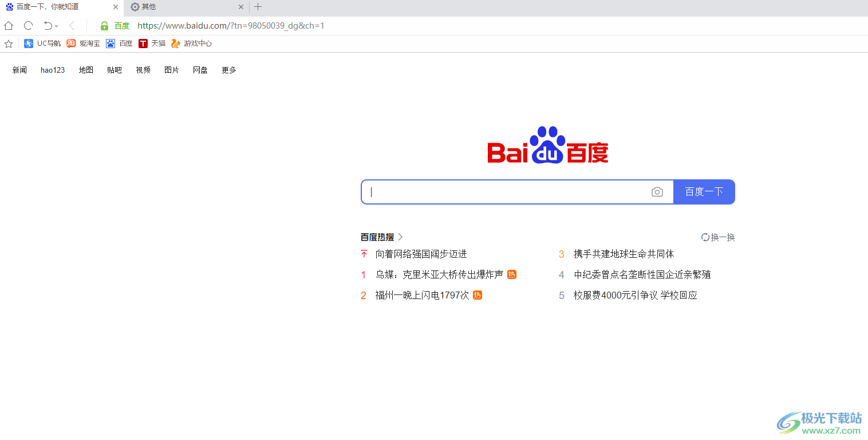Open the 百度热搜 heading link

pos(377,237)
